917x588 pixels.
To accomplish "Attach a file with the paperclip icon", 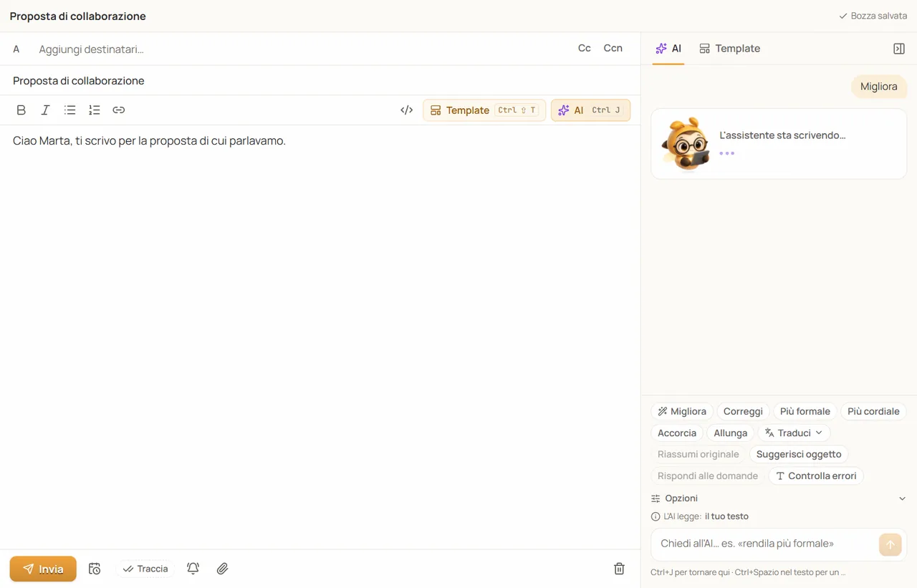I will click(223, 569).
